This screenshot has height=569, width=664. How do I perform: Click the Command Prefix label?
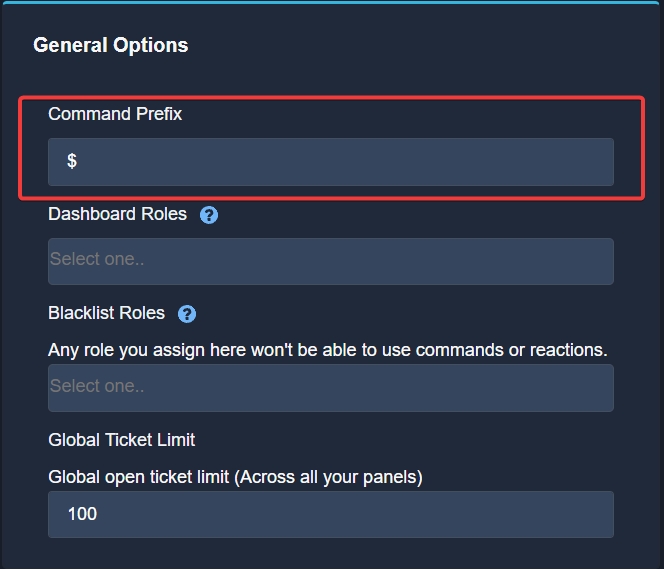pyautogui.click(x=115, y=114)
